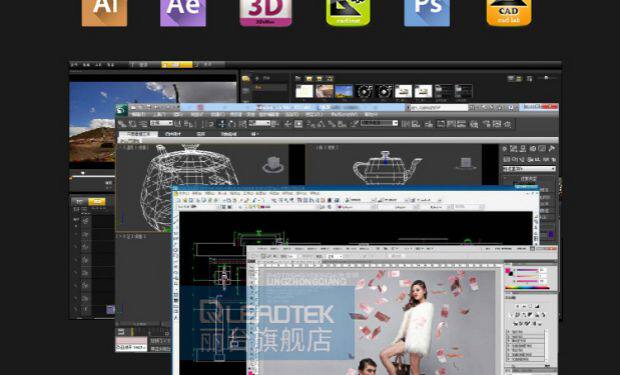Click the blue Photoshop Ps icon
620x375 pixels.
tap(427, 13)
